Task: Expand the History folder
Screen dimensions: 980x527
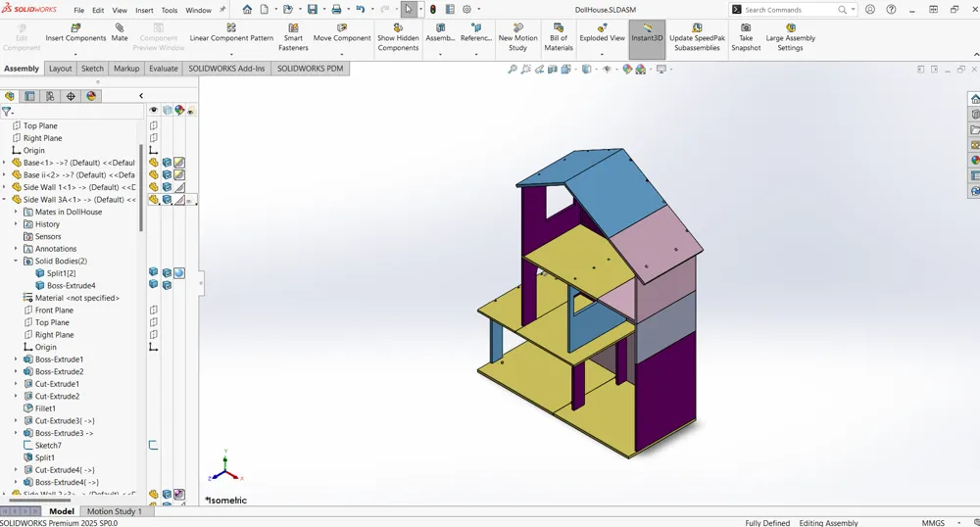Action: 17,224
